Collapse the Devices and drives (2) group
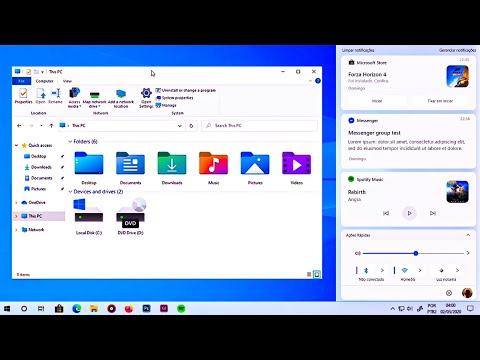480x360 pixels. pyautogui.click(x=70, y=192)
